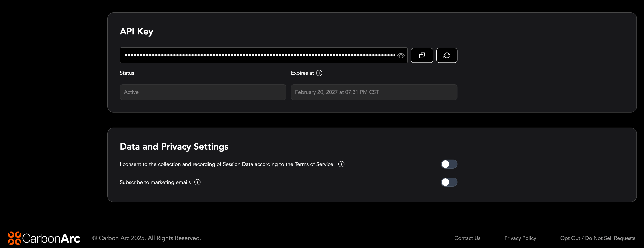Viewport: 644px width, 248px height.
Task: Go to the Privacy Policy page
Action: tap(520, 238)
